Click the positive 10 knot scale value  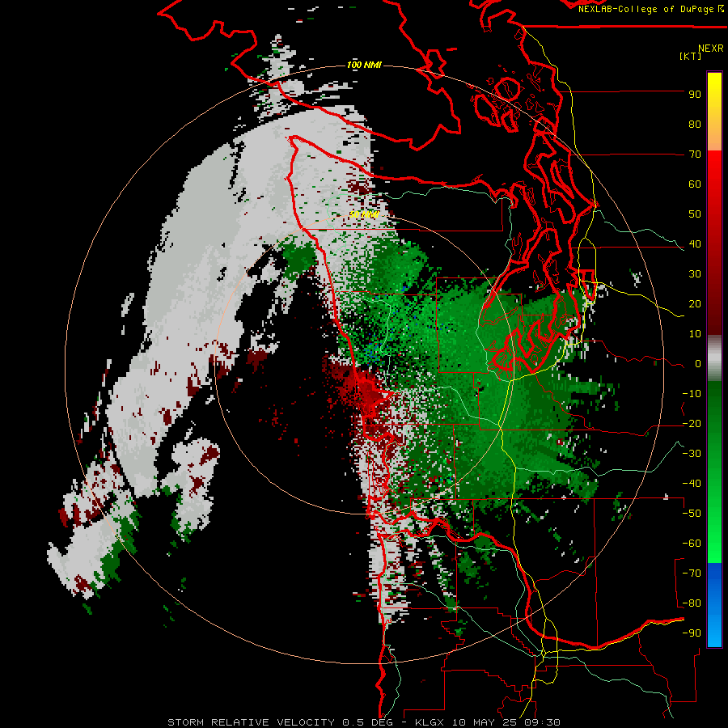tap(695, 334)
